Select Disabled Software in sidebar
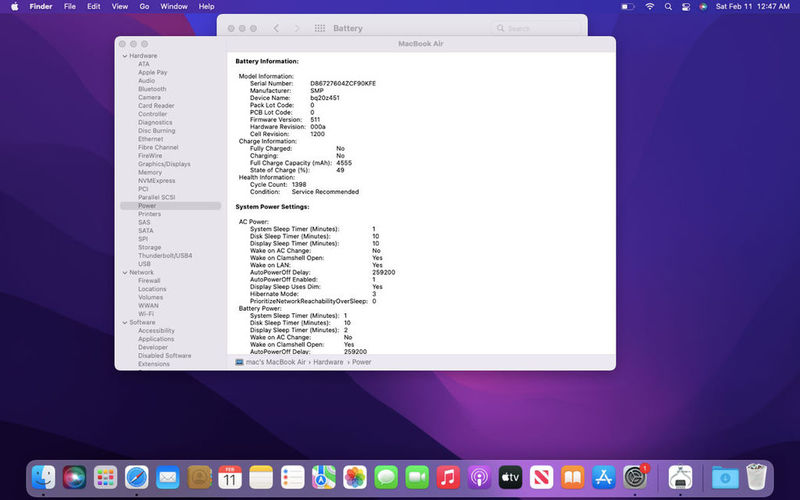 164,356
